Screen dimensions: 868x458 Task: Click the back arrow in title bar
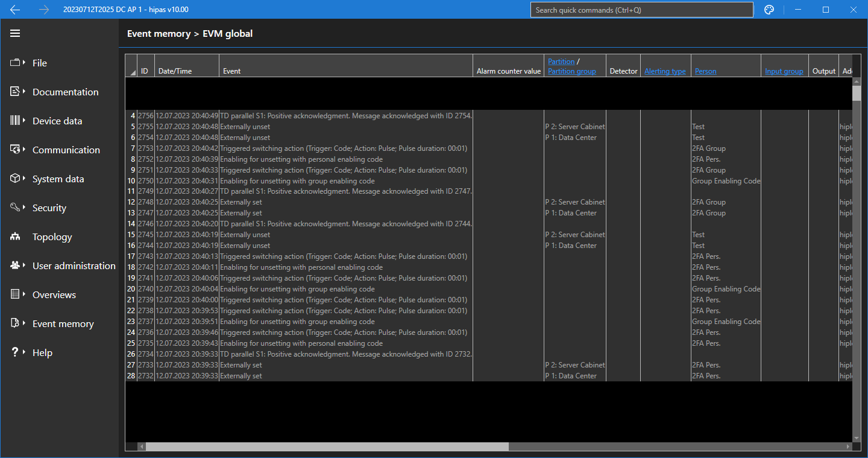point(15,10)
